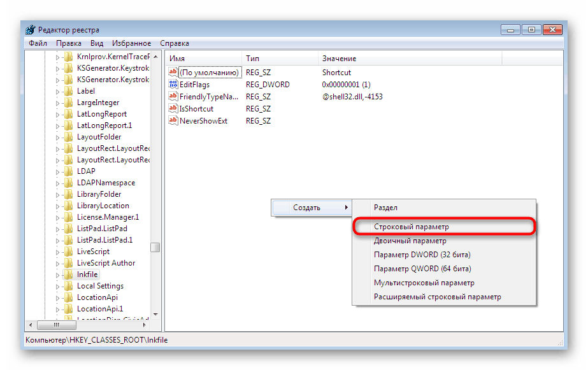The height and width of the screenshot is (370, 588).
Task: Click the LayoutFolder folder icon
Action: (x=68, y=137)
